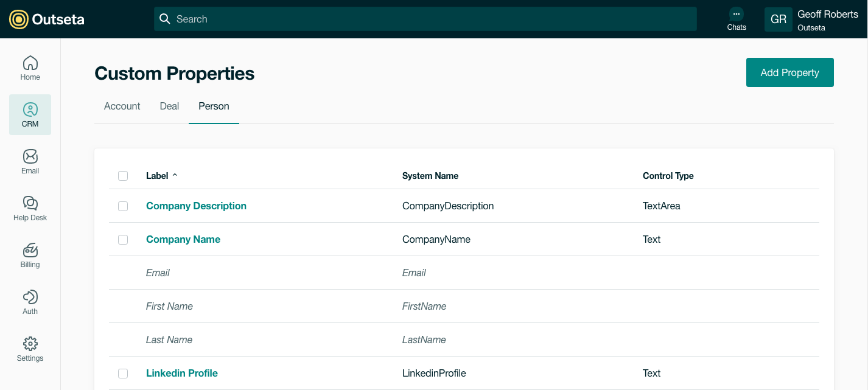This screenshot has height=390, width=868.
Task: Open the Billing section
Action: (30, 255)
